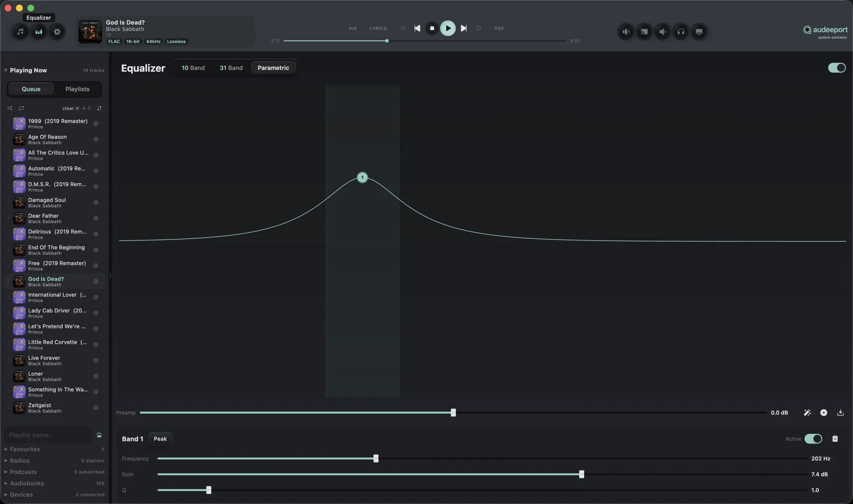
Task: Click the Playlist name input field
Action: 48,435
